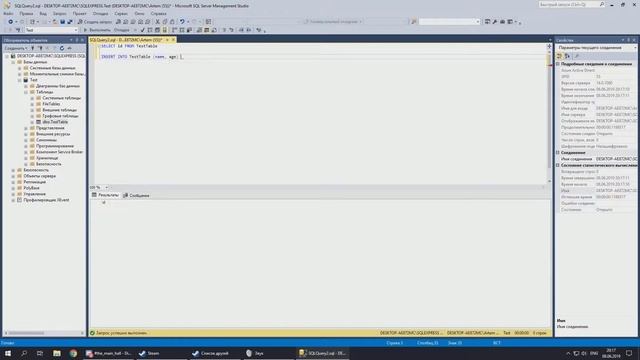Open the Соединить dropdown in Object Explorer
This screenshot has width=640, height=360.
pyautogui.click(x=16, y=48)
